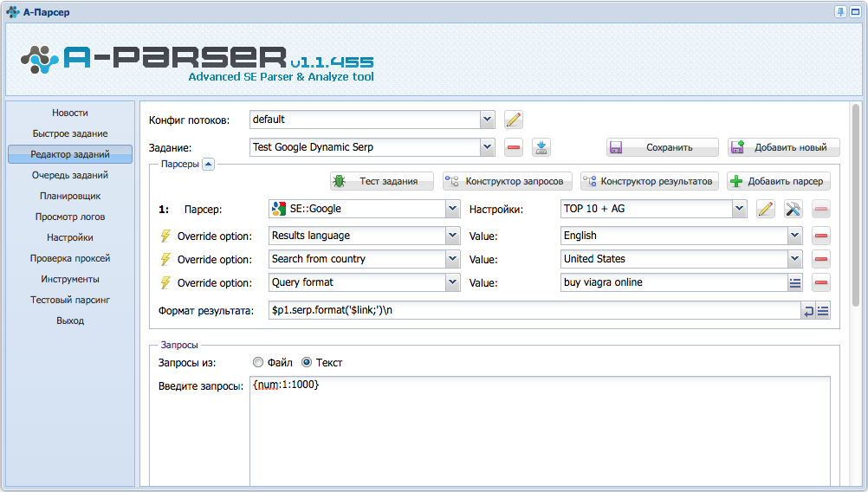The image size is (868, 492).
Task: Click lightning icon beside Results language override
Action: coord(165,236)
